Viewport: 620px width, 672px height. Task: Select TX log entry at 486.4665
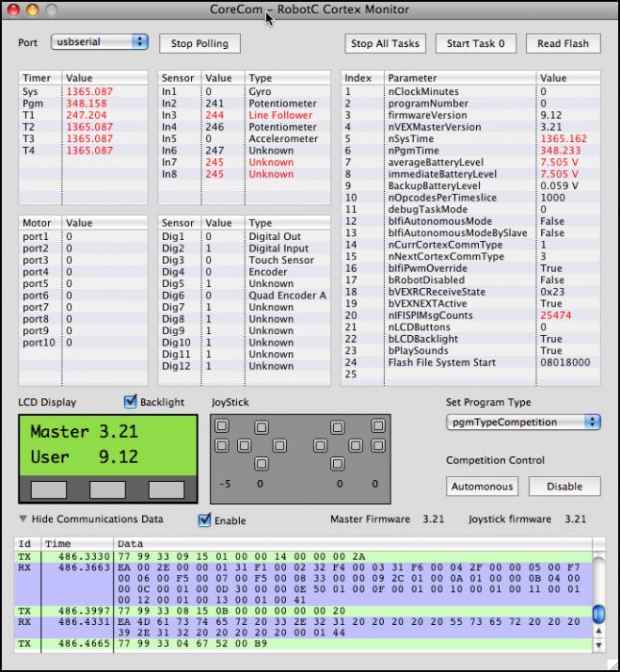(x=303, y=644)
